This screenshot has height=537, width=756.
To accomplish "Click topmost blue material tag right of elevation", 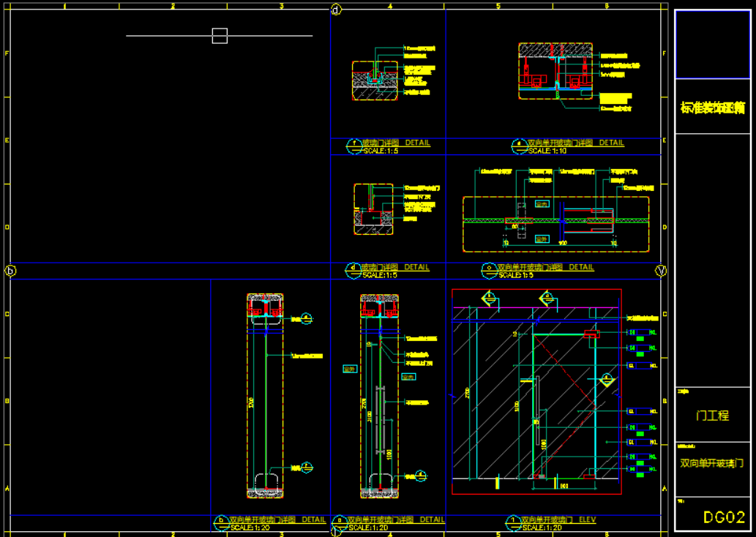I will click(641, 333).
